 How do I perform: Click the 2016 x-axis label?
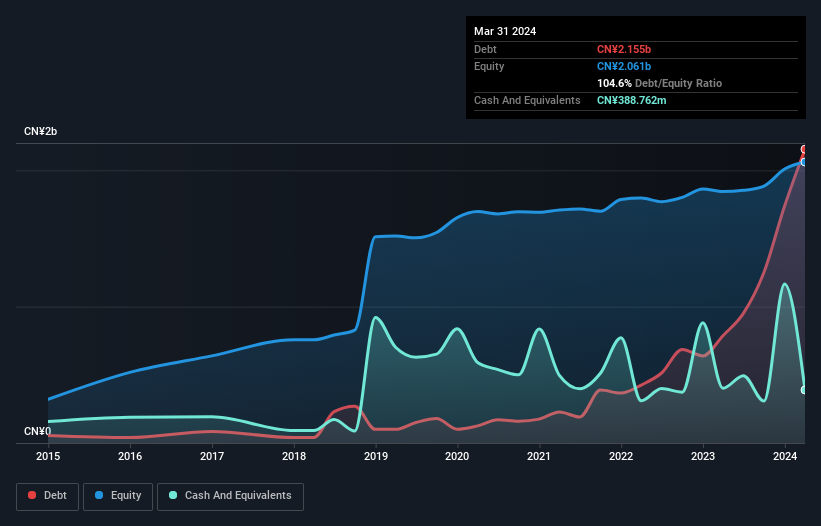click(x=130, y=456)
